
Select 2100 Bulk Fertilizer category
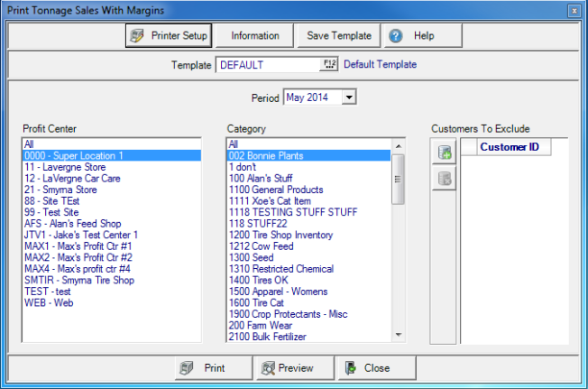tap(268, 337)
